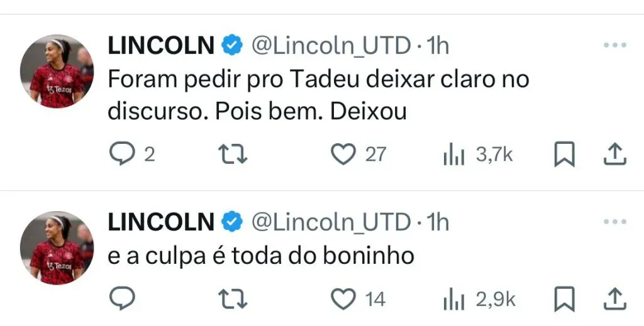Open profile picture on second tweet
Screen dimensions: 644x326
(x=57, y=247)
